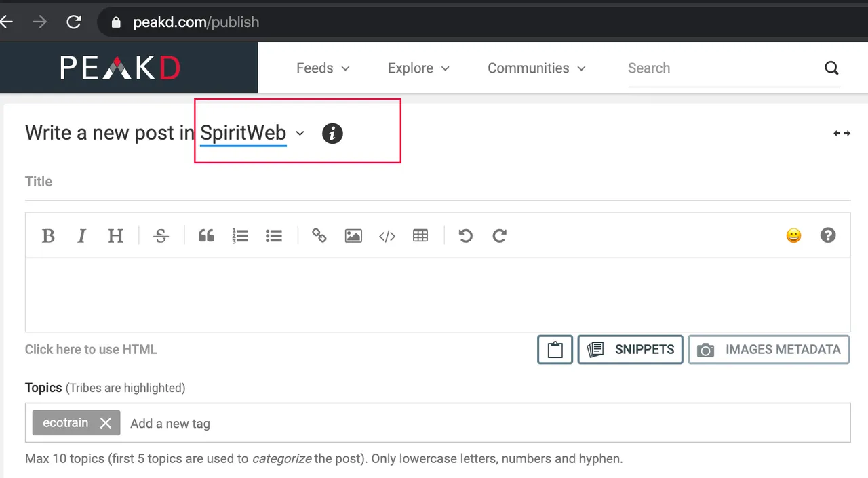Focus the post Title field
868x478 pixels.
coord(438,182)
